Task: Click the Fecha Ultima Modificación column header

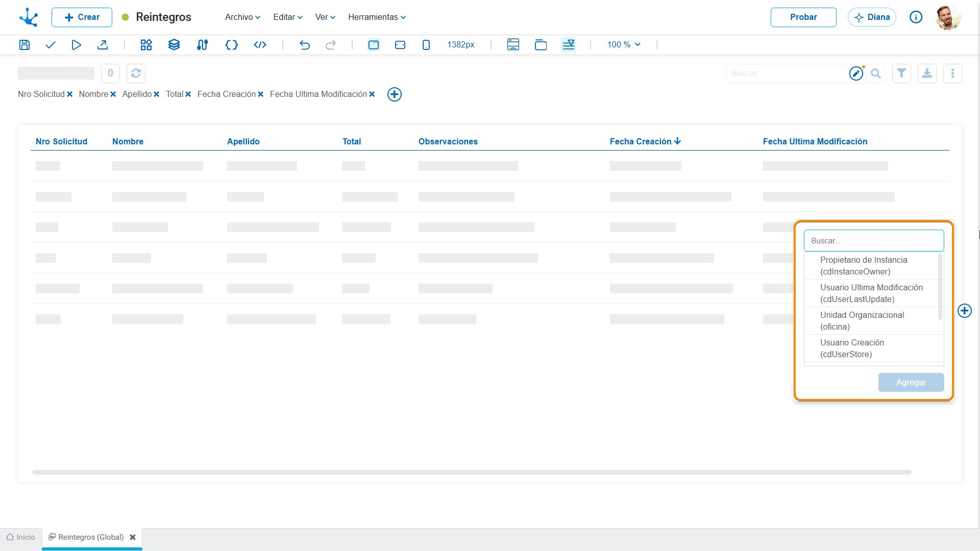Action: (x=815, y=142)
